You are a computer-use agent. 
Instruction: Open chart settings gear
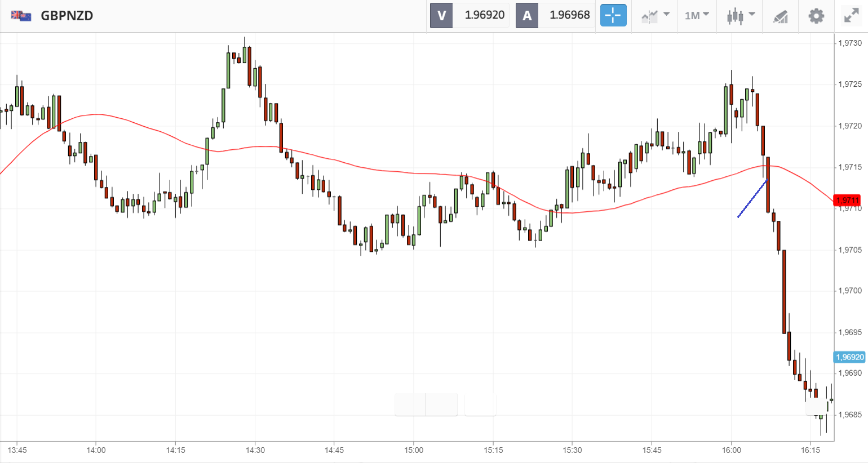pos(816,16)
